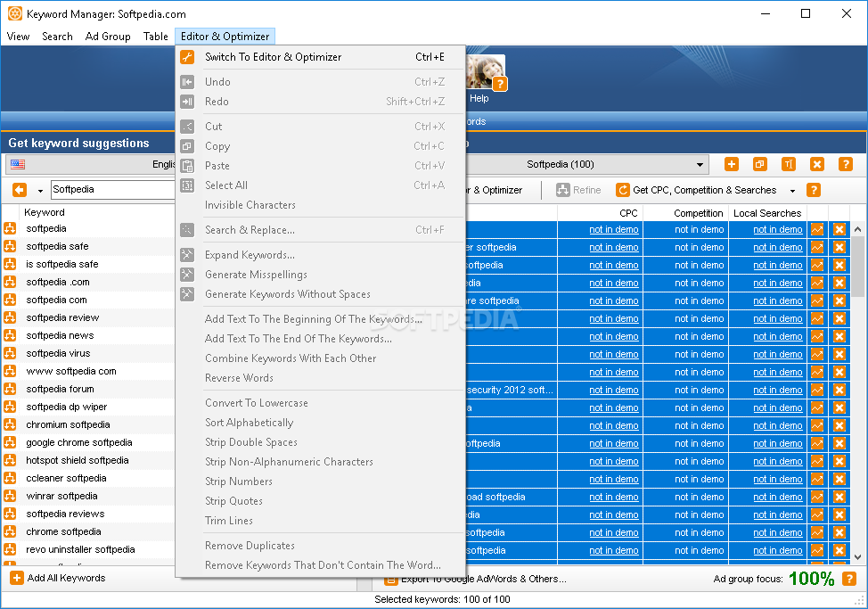868x609 pixels.
Task: Click the help icon next to Ad group focus
Action: [x=848, y=579]
